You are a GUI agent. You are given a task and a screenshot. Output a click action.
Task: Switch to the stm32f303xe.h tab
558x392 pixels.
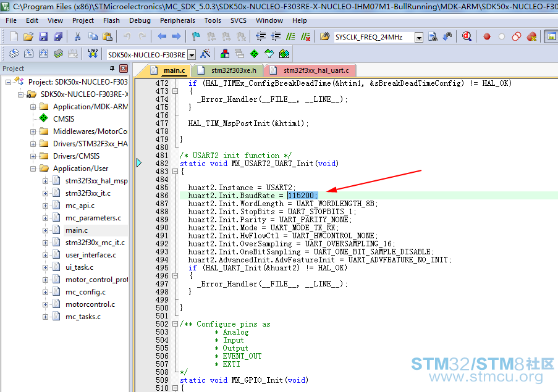coord(228,70)
